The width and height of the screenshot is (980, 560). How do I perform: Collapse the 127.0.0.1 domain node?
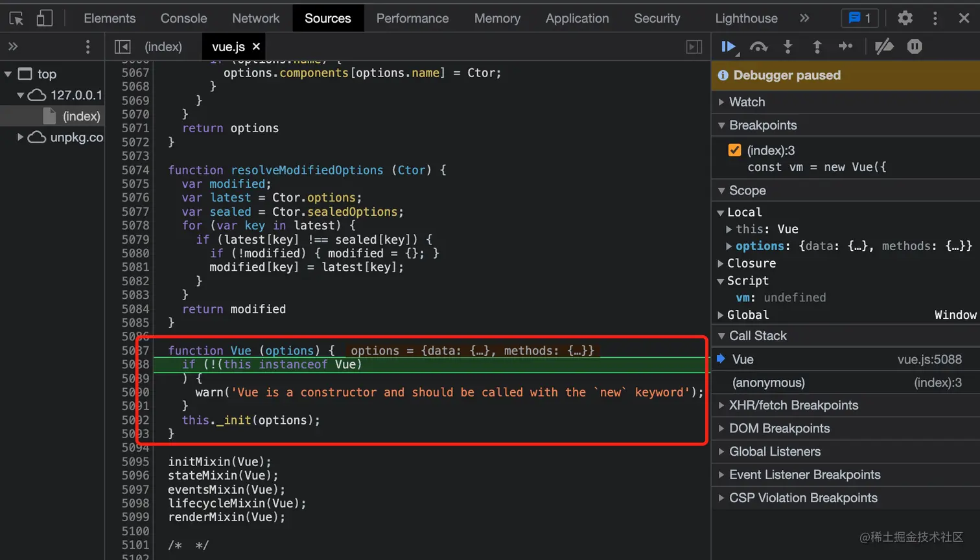point(20,95)
